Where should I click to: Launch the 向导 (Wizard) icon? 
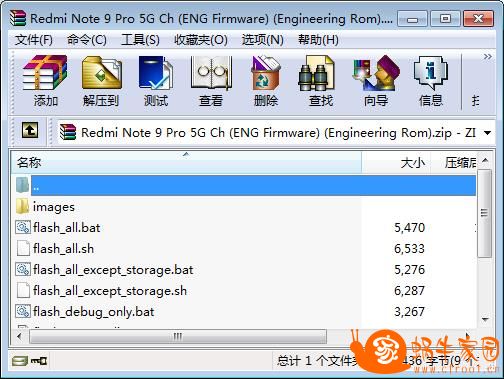[376, 81]
